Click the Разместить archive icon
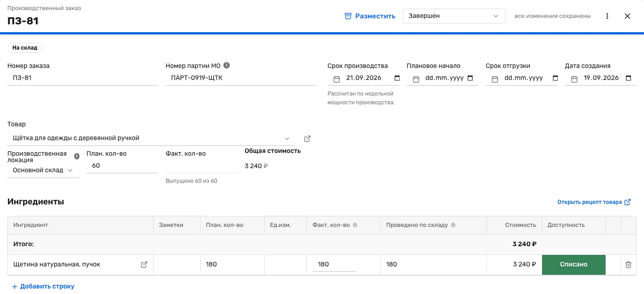644x294 pixels. coord(348,16)
